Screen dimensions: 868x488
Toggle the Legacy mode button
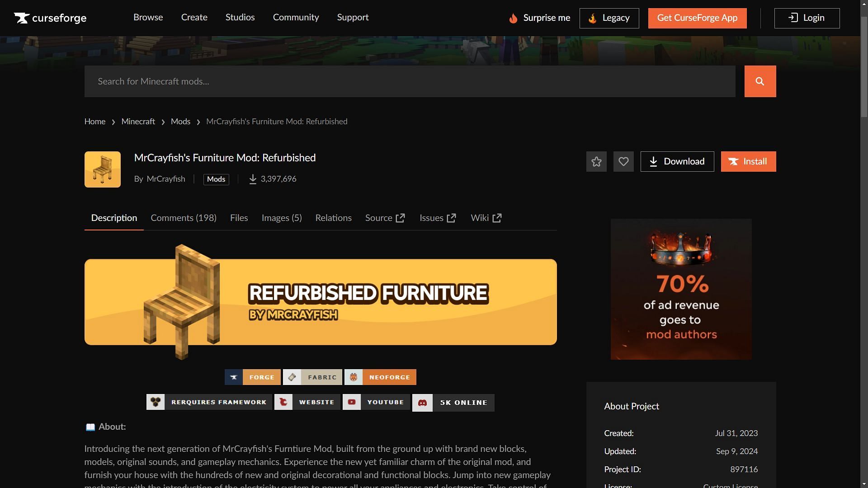point(609,18)
